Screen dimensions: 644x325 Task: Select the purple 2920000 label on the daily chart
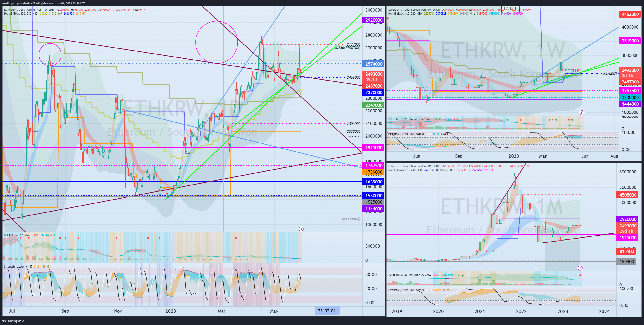[x=373, y=20]
